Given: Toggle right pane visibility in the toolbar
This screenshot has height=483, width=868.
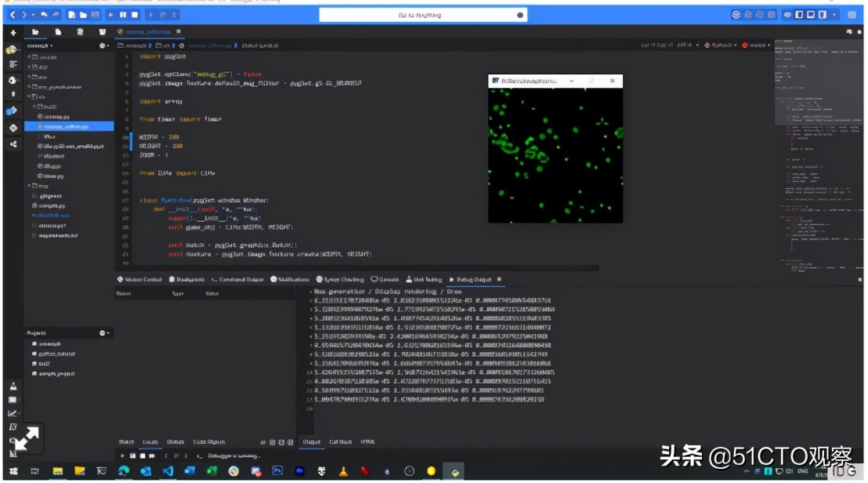Looking at the screenshot, I should pos(823,15).
